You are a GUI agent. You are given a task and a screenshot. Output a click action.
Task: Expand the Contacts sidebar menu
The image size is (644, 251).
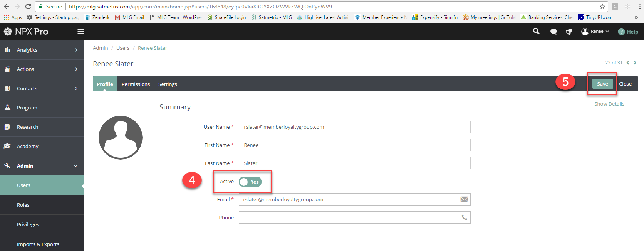point(42,88)
